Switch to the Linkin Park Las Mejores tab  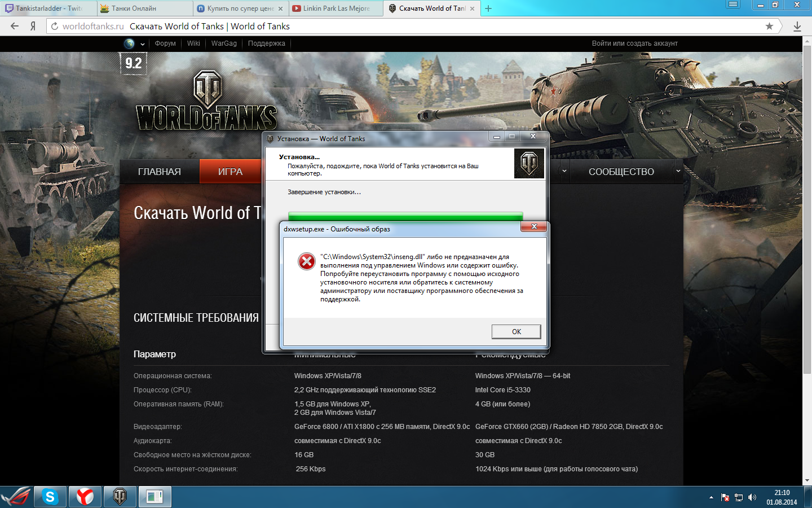[336, 8]
